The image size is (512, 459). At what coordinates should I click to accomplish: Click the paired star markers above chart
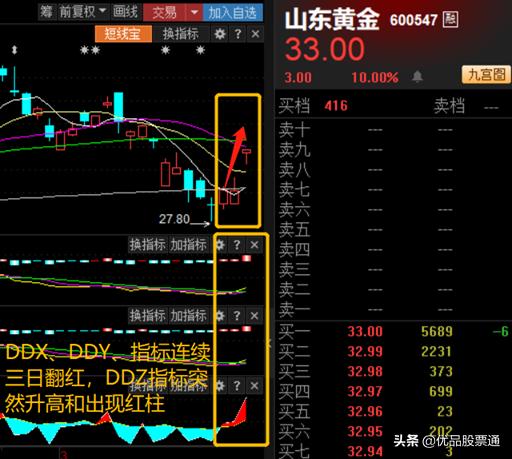click(90, 50)
